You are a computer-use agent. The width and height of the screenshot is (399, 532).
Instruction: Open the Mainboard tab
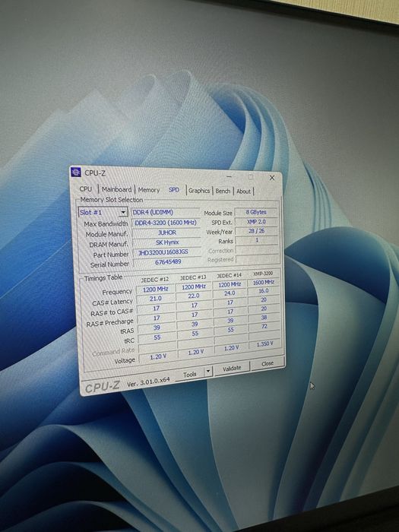tap(116, 189)
